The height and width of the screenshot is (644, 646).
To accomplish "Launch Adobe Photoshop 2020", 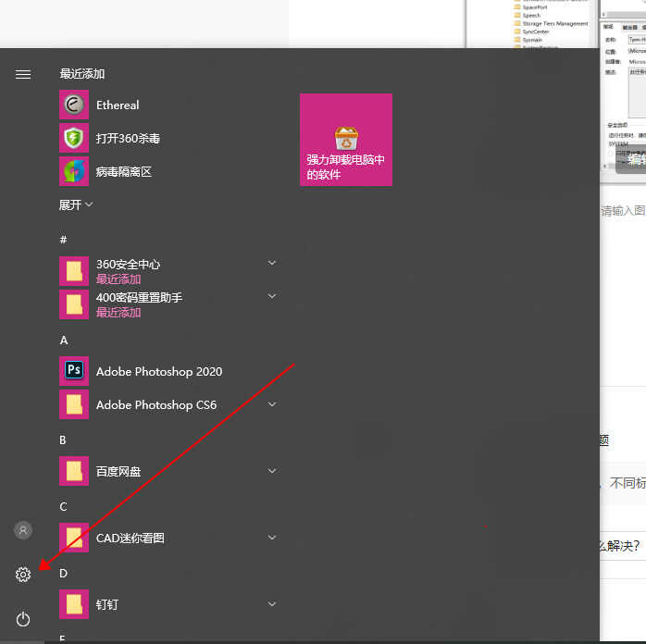I will [158, 372].
